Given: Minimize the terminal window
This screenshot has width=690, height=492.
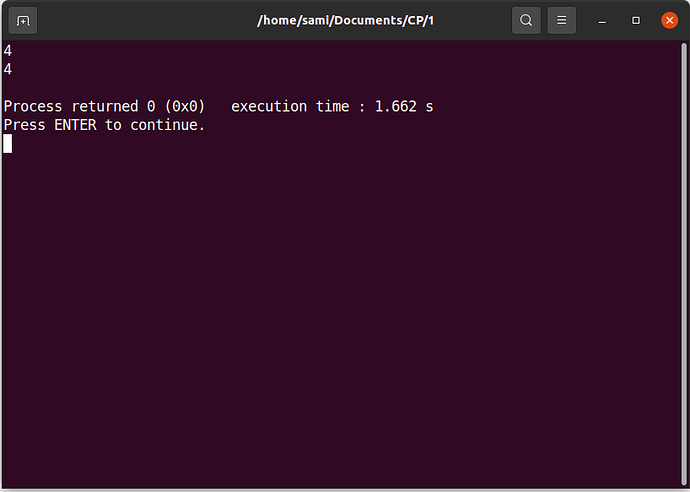Looking at the screenshot, I should pyautogui.click(x=602, y=21).
